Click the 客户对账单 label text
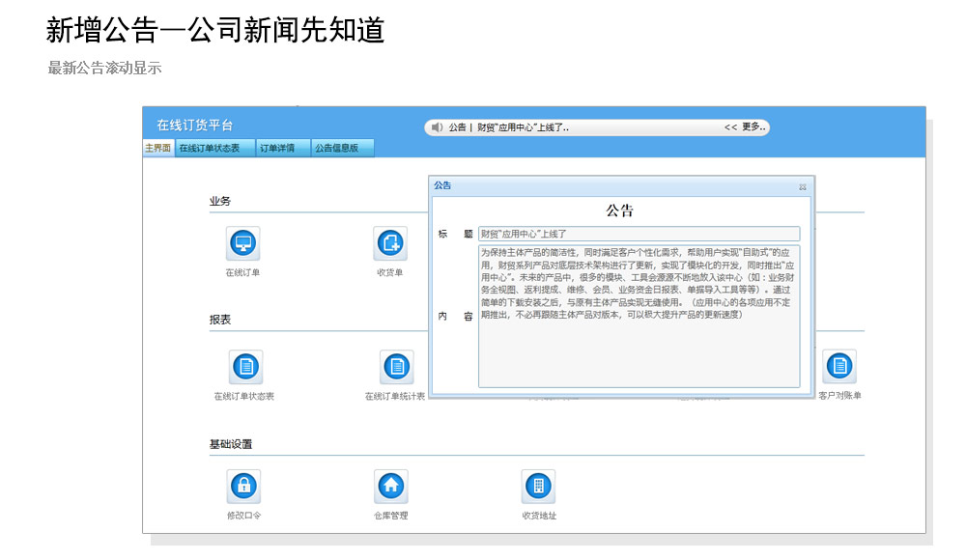 [839, 396]
